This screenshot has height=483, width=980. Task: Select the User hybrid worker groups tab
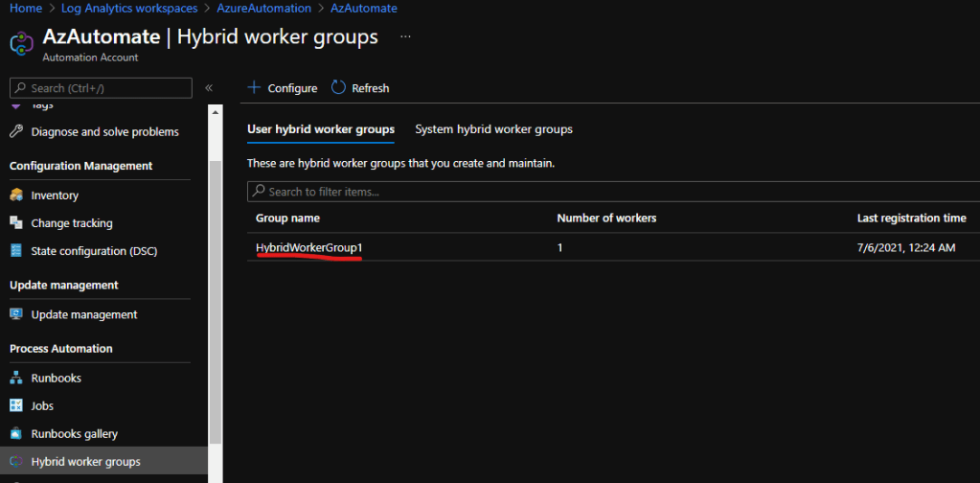pyautogui.click(x=321, y=129)
